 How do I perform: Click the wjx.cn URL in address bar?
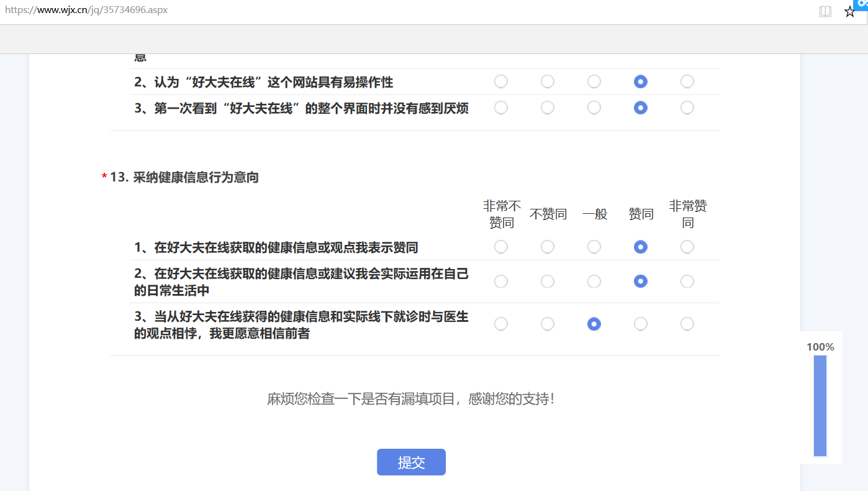point(86,10)
